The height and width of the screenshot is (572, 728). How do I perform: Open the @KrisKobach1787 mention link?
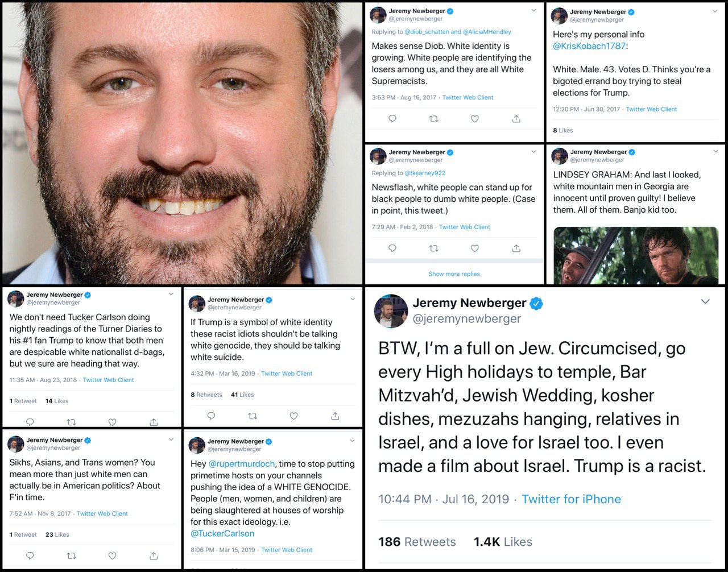pyautogui.click(x=589, y=46)
